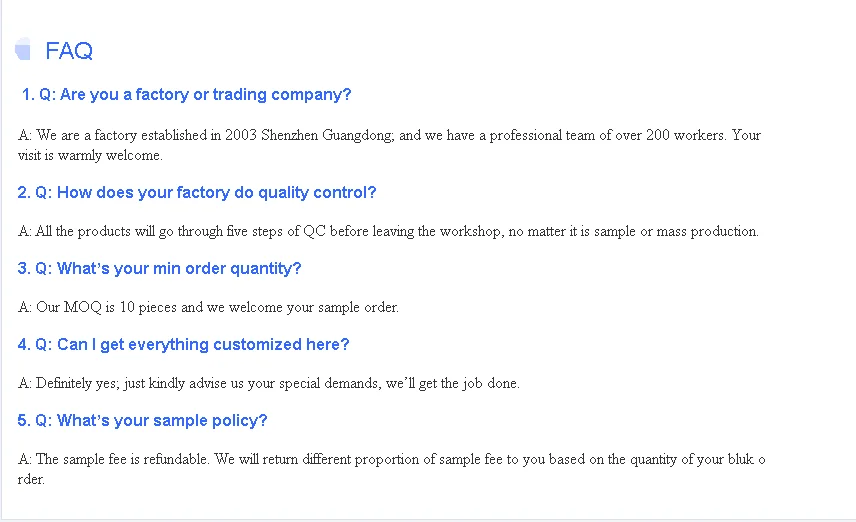Open question 2 about quality control
Image resolution: width=856 pixels, height=522 pixels.
197,193
